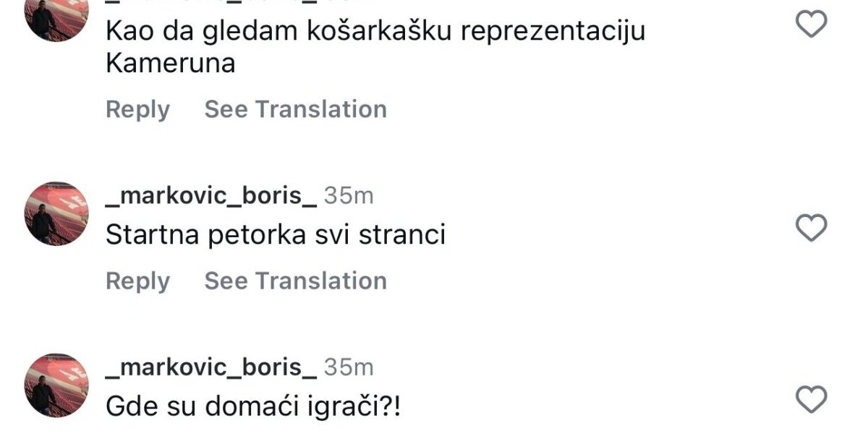Reply to the Kameruna comment
This screenshot has width=868, height=434.
point(137,109)
